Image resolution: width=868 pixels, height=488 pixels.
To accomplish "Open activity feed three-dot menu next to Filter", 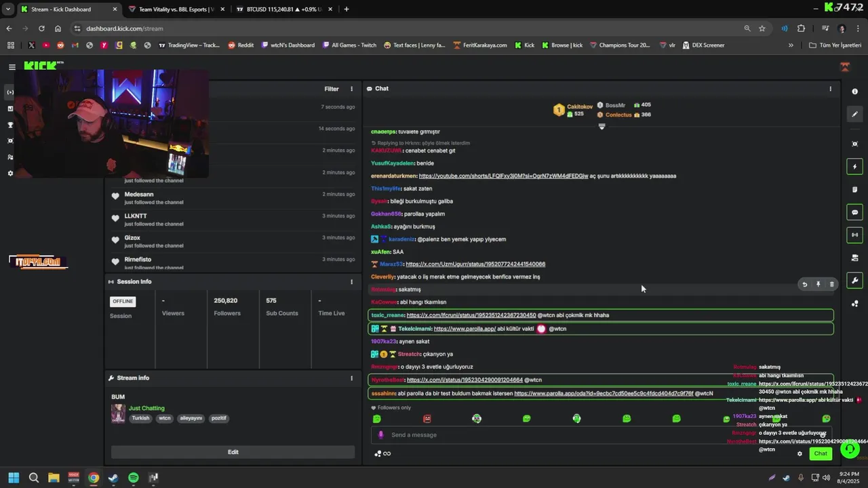I will pos(351,89).
